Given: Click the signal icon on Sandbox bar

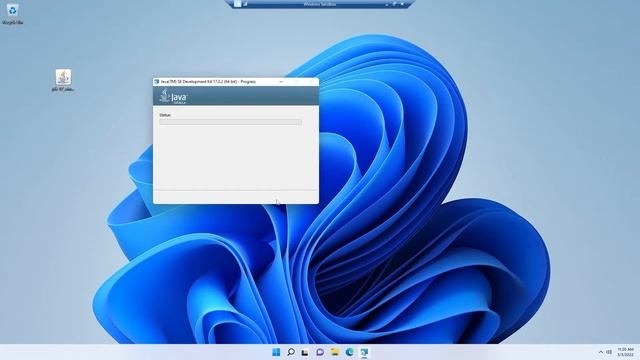Looking at the screenshot, I should pyautogui.click(x=245, y=4).
